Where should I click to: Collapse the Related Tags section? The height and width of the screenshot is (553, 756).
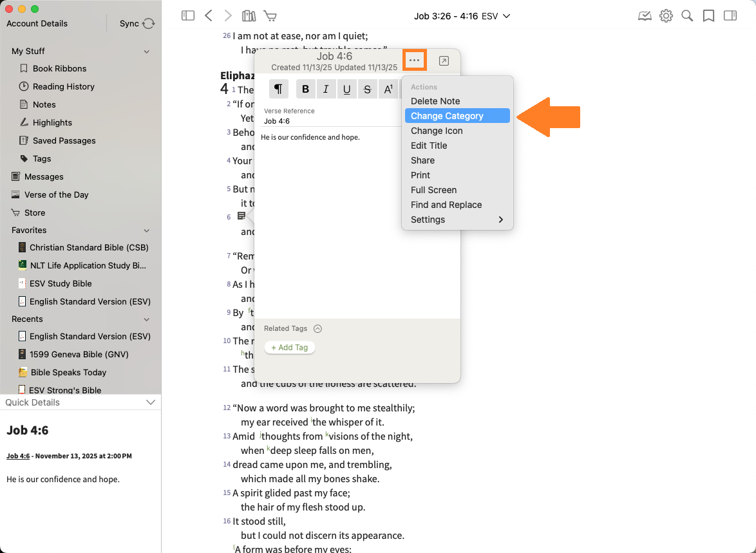(x=317, y=329)
